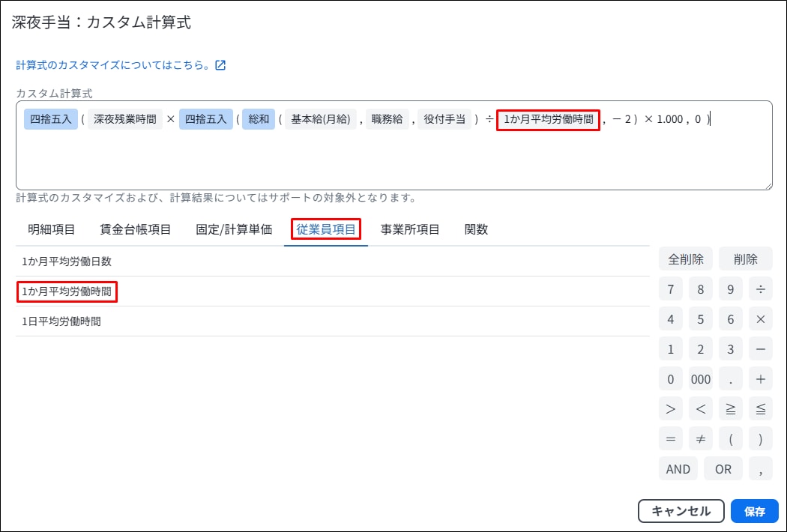Click the greater-than-or-equal ≧ key
This screenshot has width=787, height=532.
tap(730, 409)
